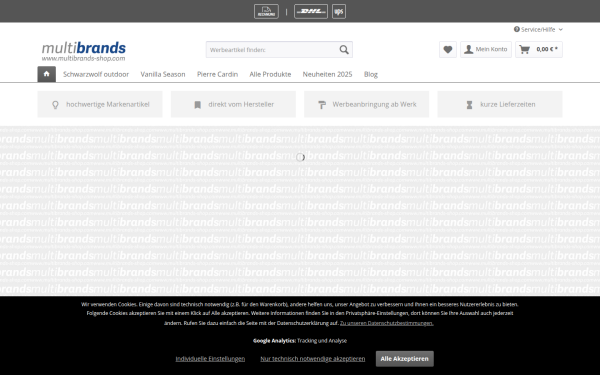Open Neuheiten 2025 menu item
This screenshot has width=600, height=375.
(327, 74)
